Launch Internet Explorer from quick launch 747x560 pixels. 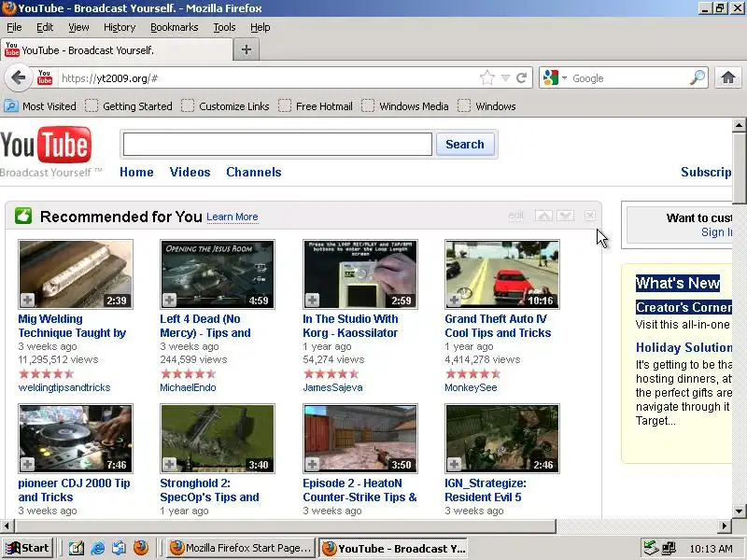pyautogui.click(x=98, y=548)
